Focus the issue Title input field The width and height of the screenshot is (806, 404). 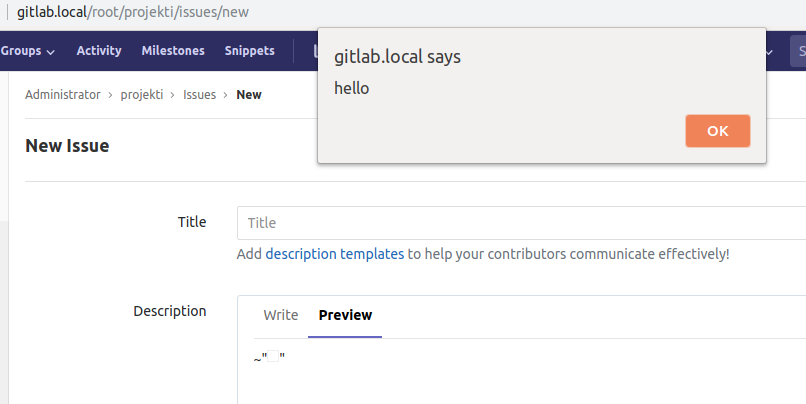[520, 223]
